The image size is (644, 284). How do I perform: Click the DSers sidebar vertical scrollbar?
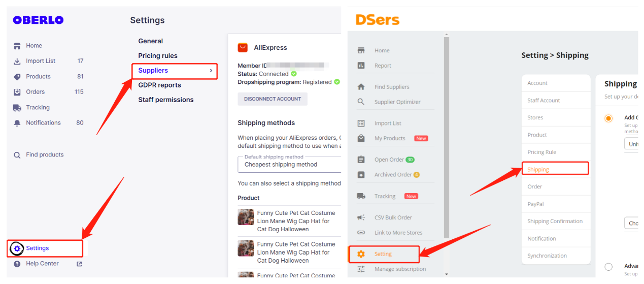click(447, 137)
